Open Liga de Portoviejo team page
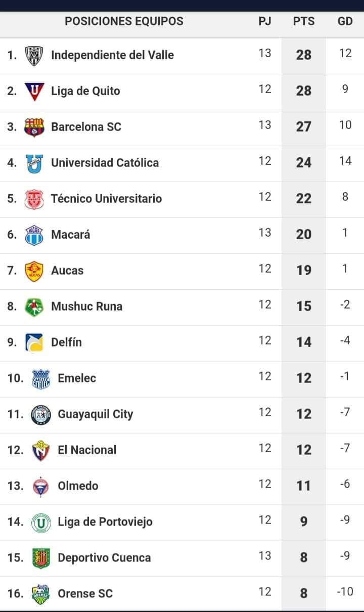 [x=105, y=522]
